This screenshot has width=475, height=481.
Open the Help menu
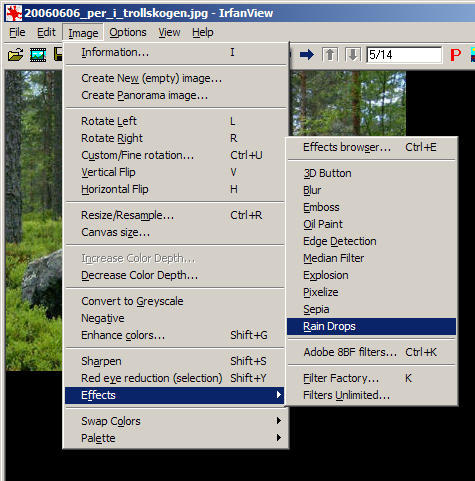[x=203, y=32]
